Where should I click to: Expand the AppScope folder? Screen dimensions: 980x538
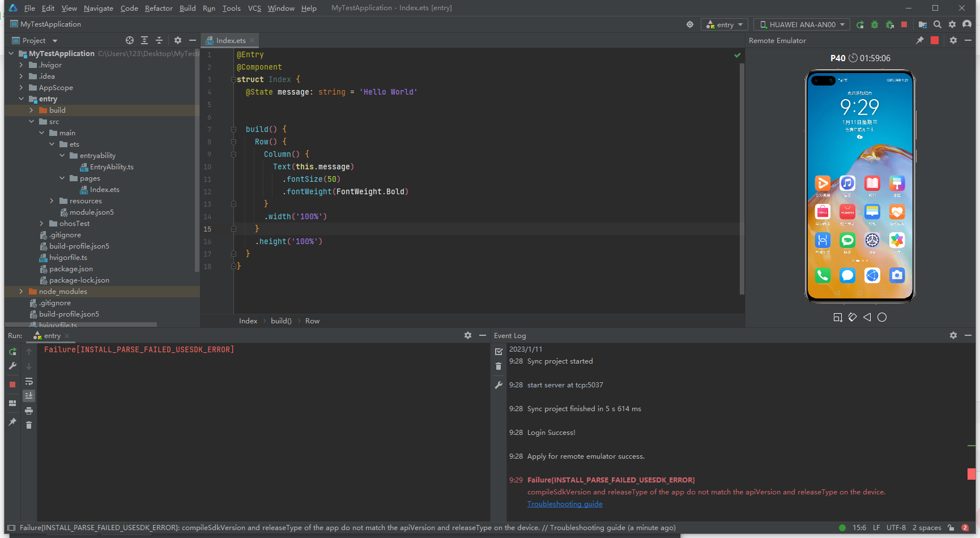21,88
